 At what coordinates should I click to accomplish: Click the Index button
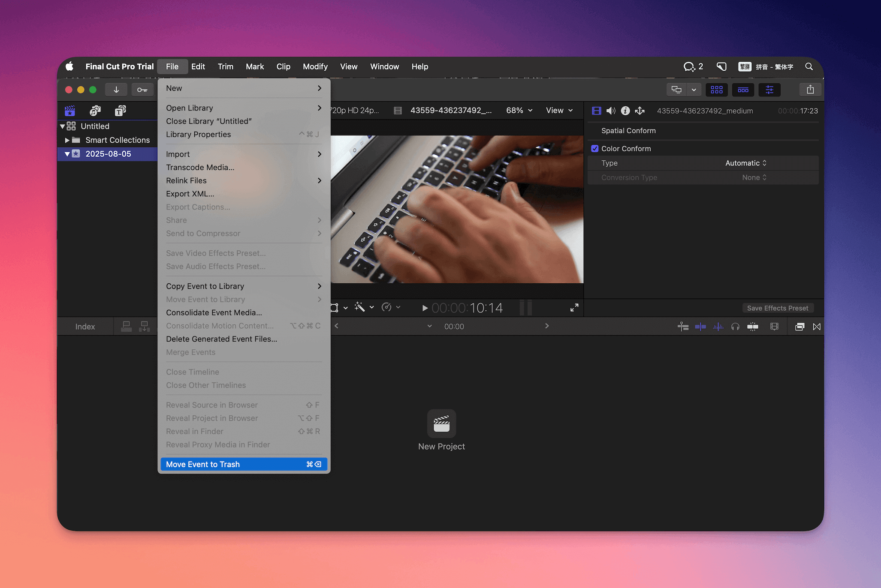pyautogui.click(x=85, y=327)
